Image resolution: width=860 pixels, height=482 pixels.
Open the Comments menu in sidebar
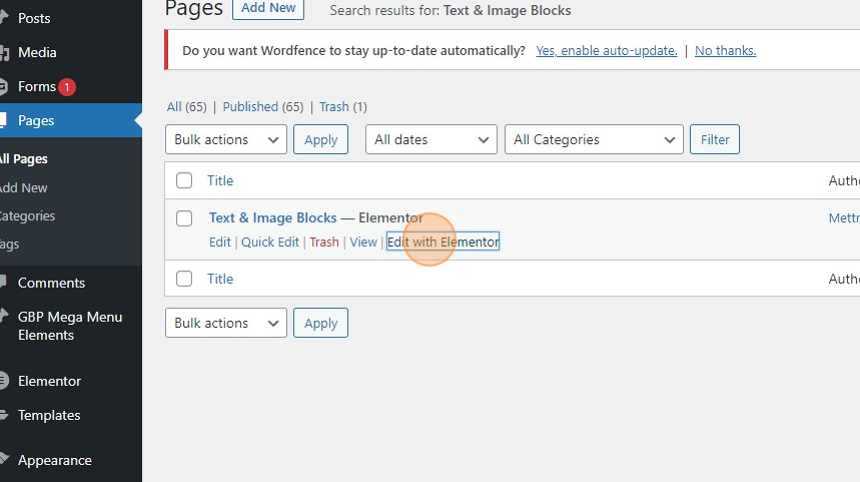click(x=51, y=283)
